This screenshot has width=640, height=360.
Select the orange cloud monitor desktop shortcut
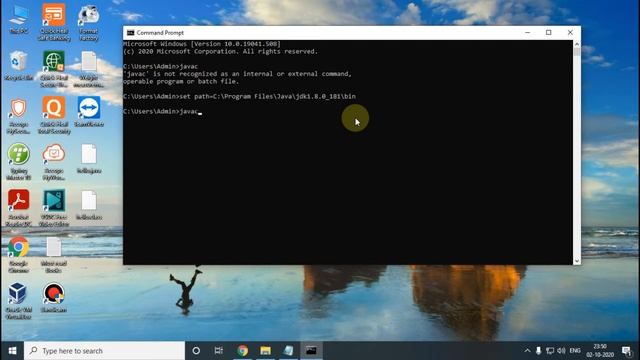tap(54, 162)
